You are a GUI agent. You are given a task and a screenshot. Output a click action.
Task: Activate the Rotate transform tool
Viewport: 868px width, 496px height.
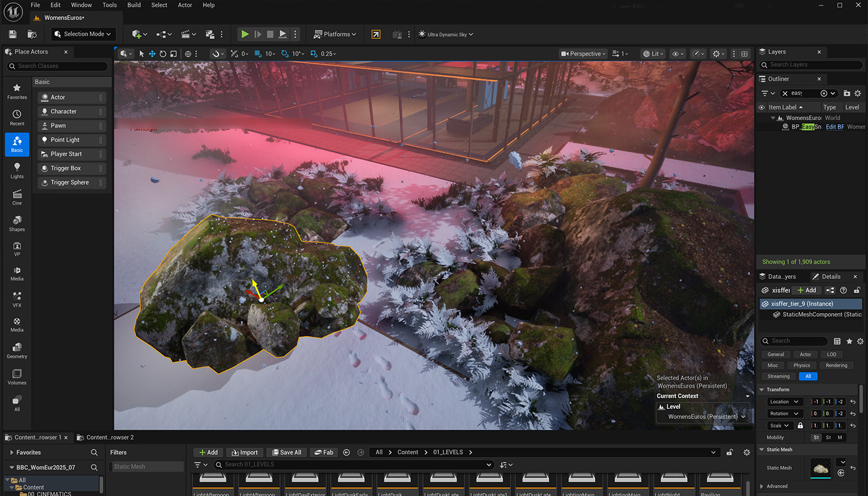163,53
